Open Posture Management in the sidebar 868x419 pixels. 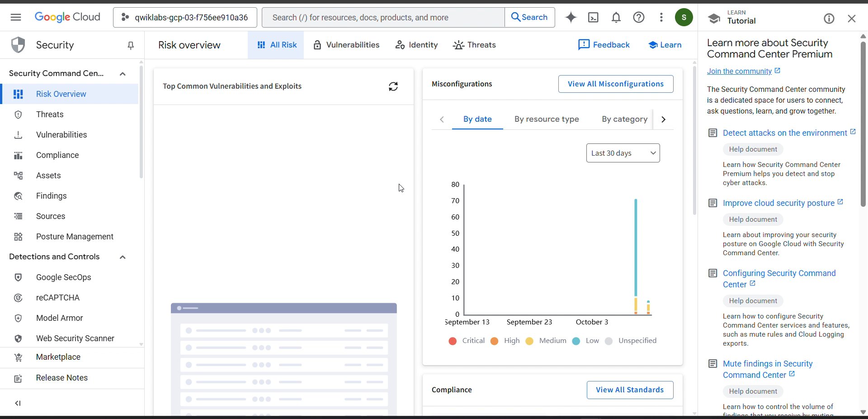(70, 237)
